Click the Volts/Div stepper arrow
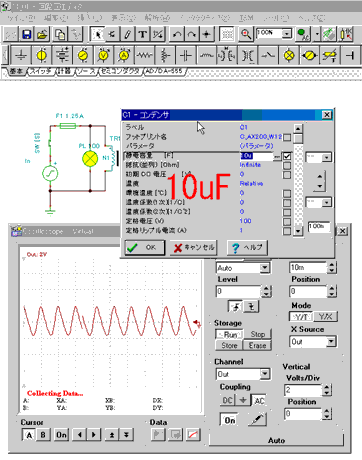362x460 pixels. coord(327,389)
